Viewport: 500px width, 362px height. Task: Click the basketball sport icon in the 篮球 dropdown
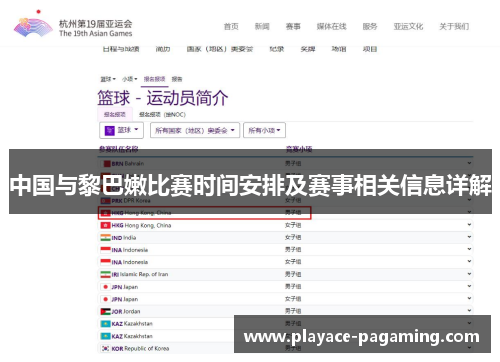pos(110,130)
